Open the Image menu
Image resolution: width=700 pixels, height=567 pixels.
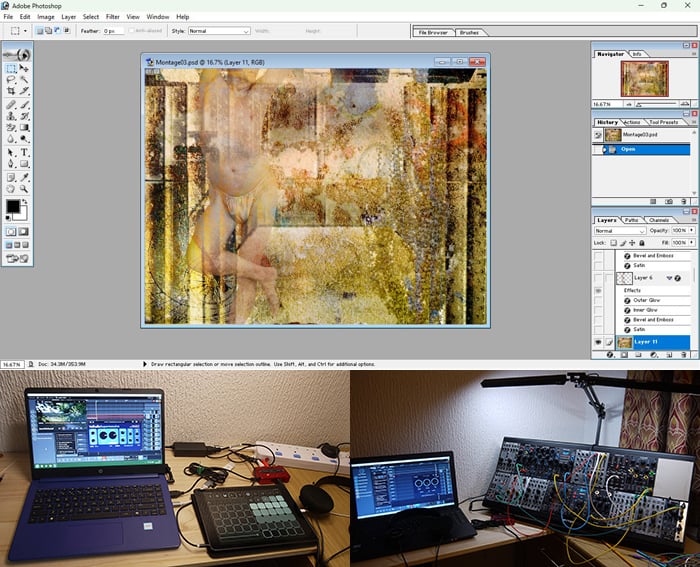pyautogui.click(x=46, y=17)
